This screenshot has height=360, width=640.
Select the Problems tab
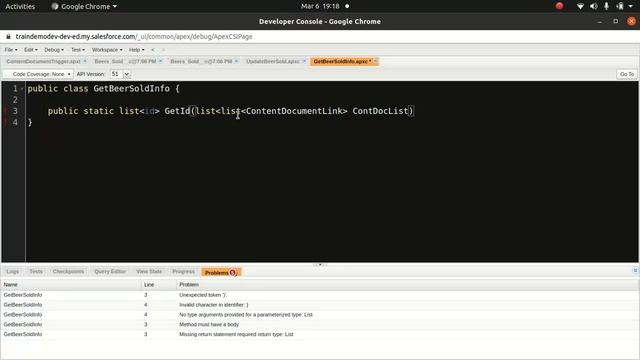[x=221, y=272]
